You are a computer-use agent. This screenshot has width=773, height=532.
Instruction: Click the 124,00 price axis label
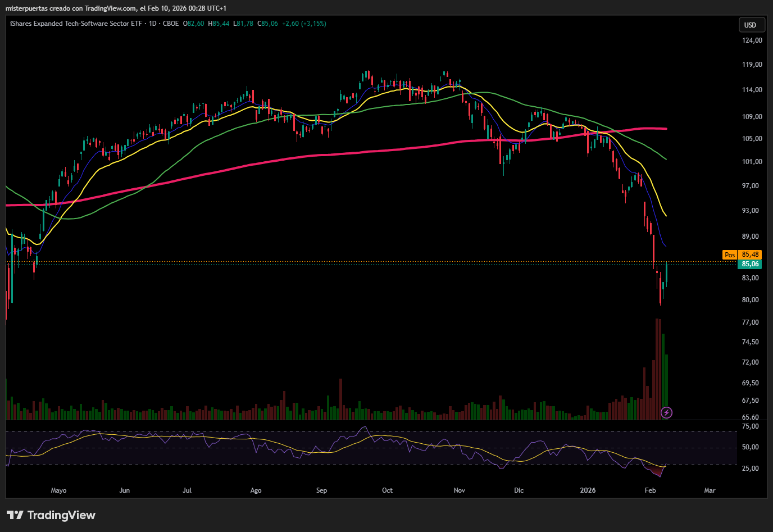[x=752, y=40]
